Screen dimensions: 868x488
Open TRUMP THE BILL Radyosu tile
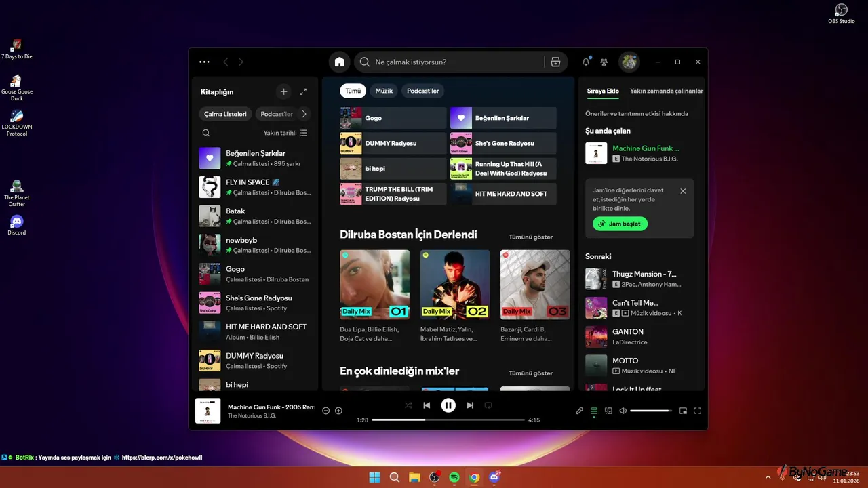393,194
